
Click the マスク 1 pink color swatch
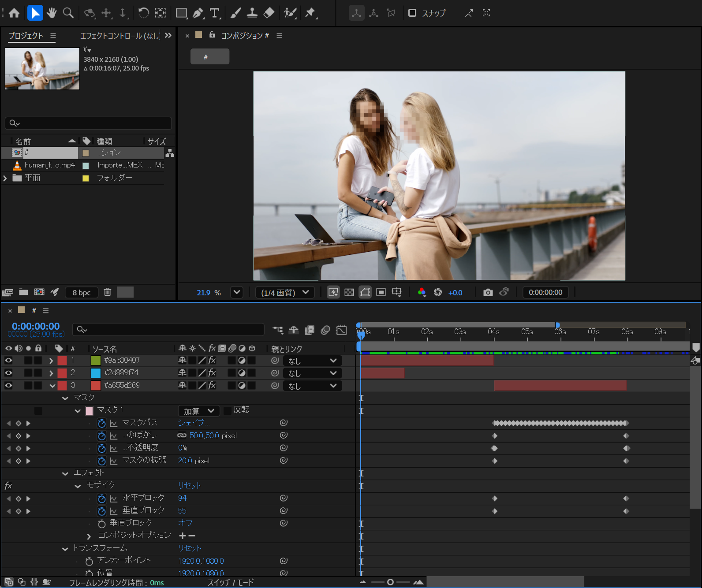[89, 411]
